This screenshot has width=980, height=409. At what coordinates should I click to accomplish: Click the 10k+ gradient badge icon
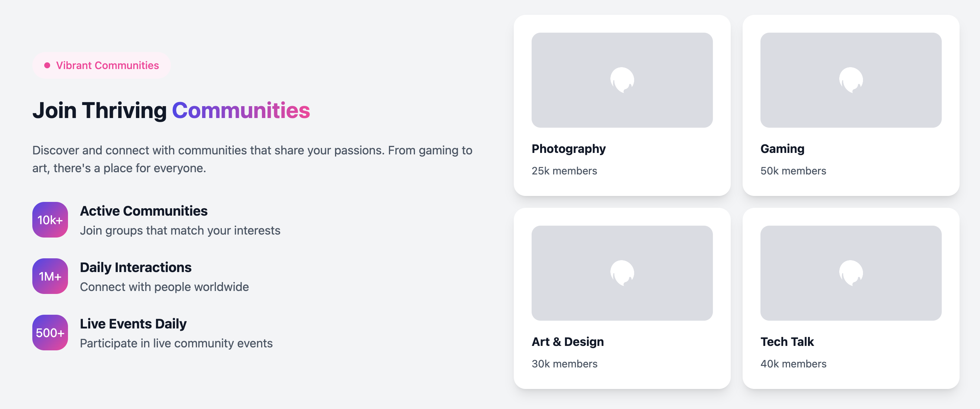[50, 220]
